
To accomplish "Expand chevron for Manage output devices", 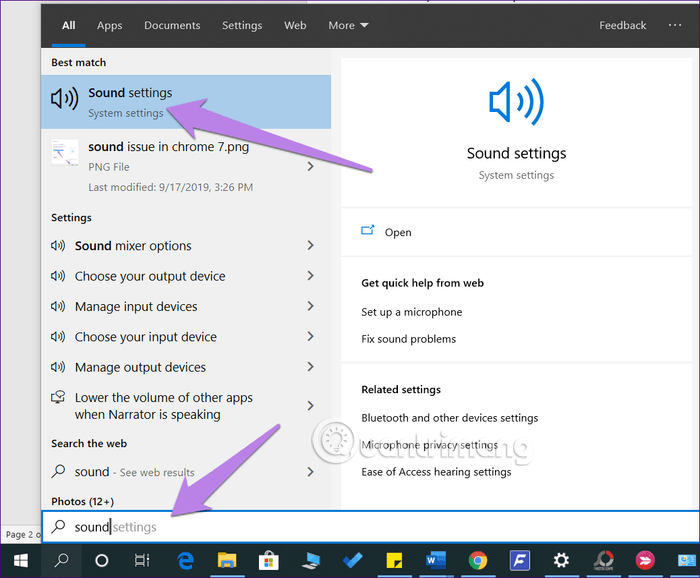I will coord(311,366).
